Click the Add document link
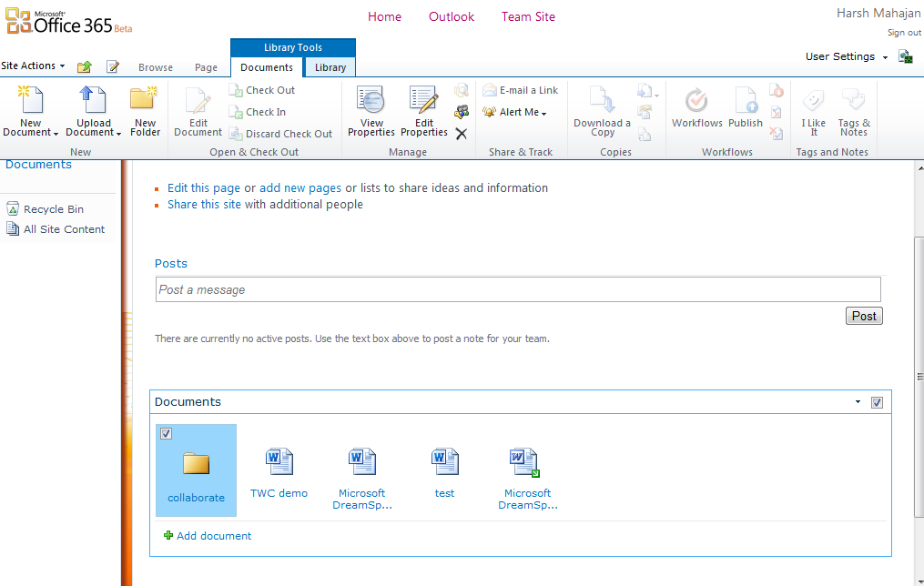 (x=214, y=536)
